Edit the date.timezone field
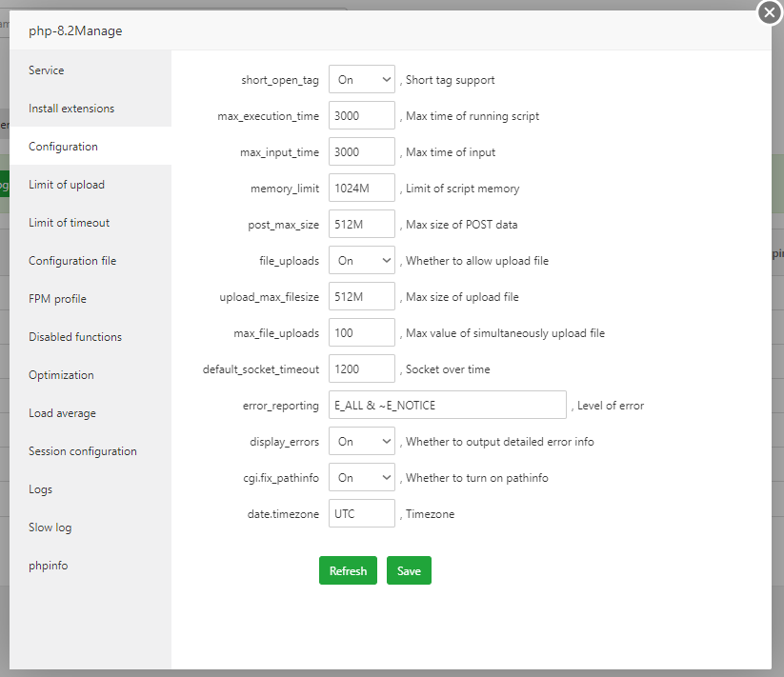Screen dimensions: 784x677 tap(361, 513)
